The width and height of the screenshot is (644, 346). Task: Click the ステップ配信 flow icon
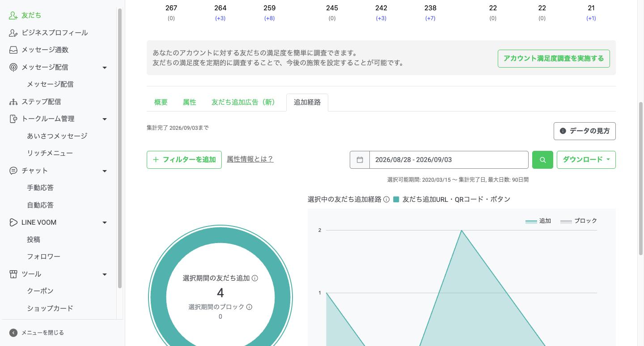click(x=13, y=102)
